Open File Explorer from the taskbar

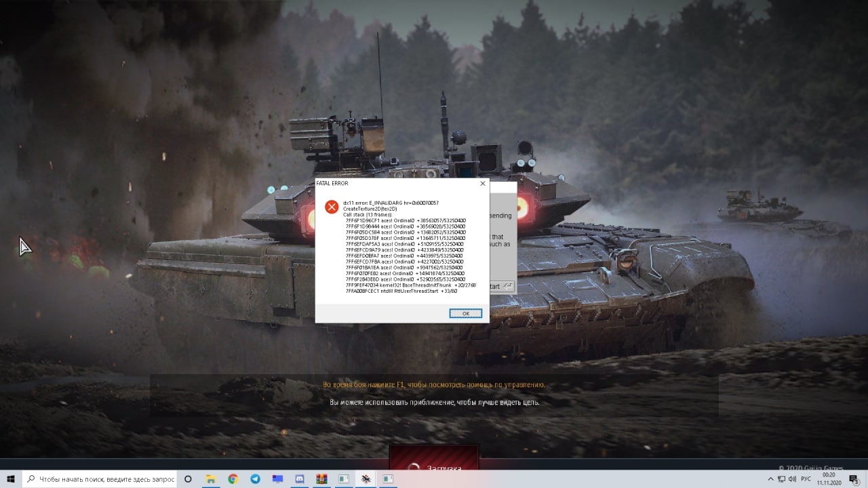tap(211, 479)
